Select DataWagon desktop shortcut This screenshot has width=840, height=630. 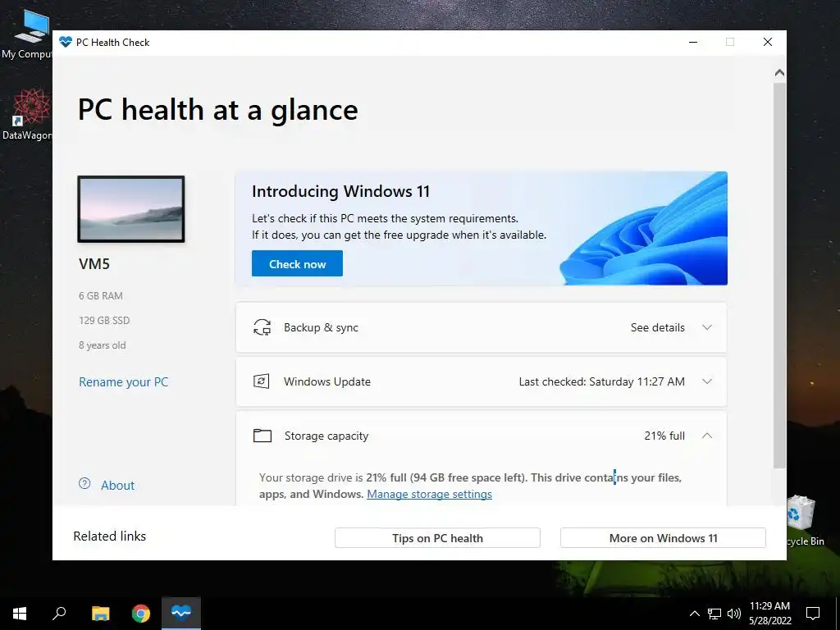(x=27, y=115)
